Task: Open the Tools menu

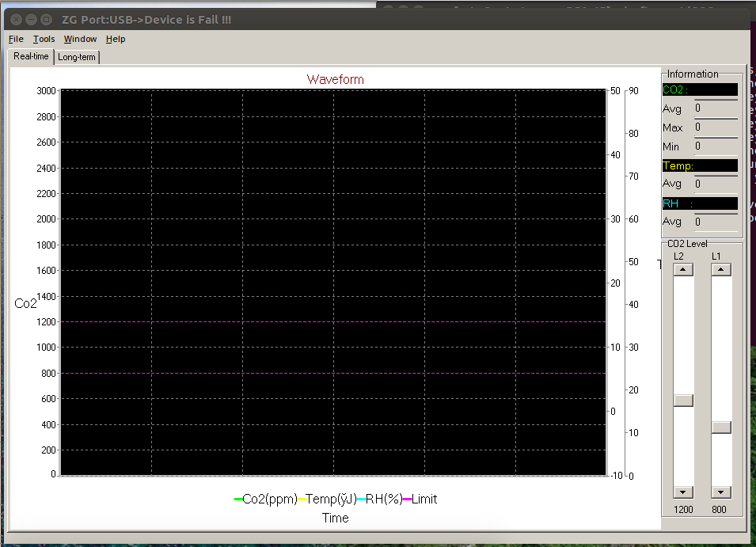Action: pyautogui.click(x=44, y=39)
